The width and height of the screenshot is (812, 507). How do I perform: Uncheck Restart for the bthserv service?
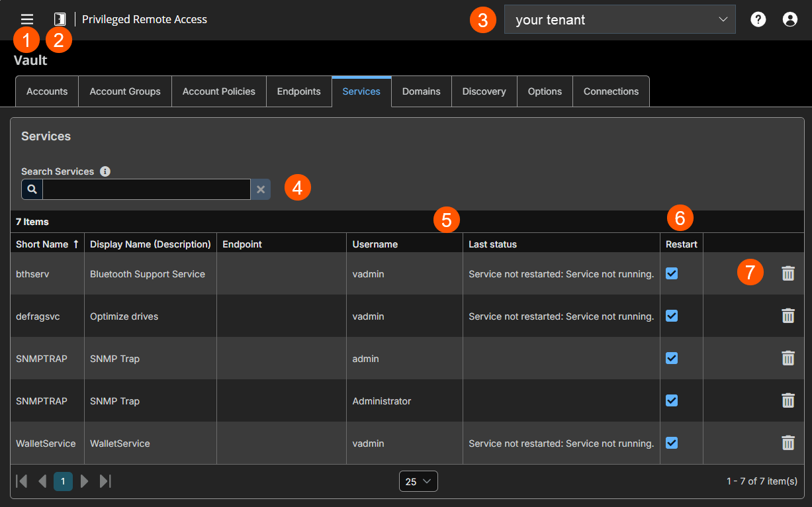[671, 273]
